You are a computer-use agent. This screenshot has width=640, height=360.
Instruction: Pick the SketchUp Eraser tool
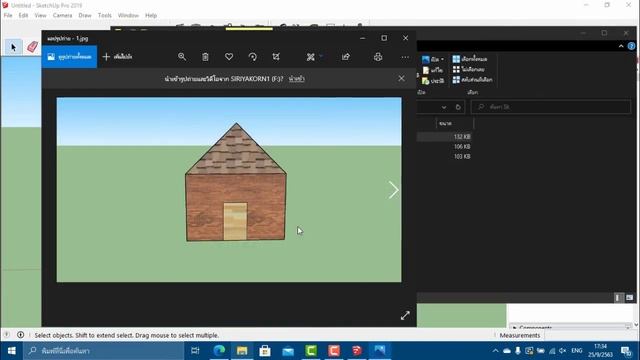[32, 47]
